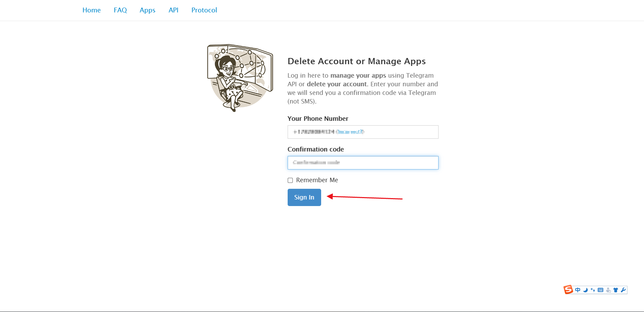Screen dimensions: 644x312
Task: Navigate to the API page link
Action: click(x=173, y=10)
